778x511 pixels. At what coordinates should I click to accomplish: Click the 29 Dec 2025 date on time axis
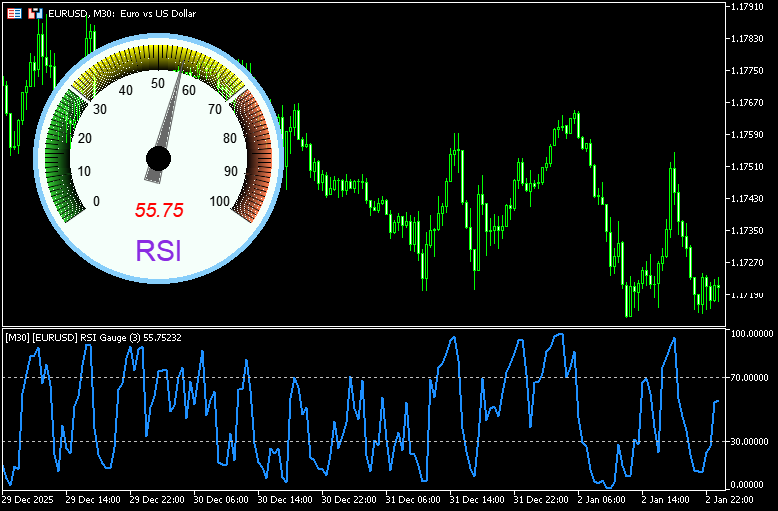[x=30, y=499]
